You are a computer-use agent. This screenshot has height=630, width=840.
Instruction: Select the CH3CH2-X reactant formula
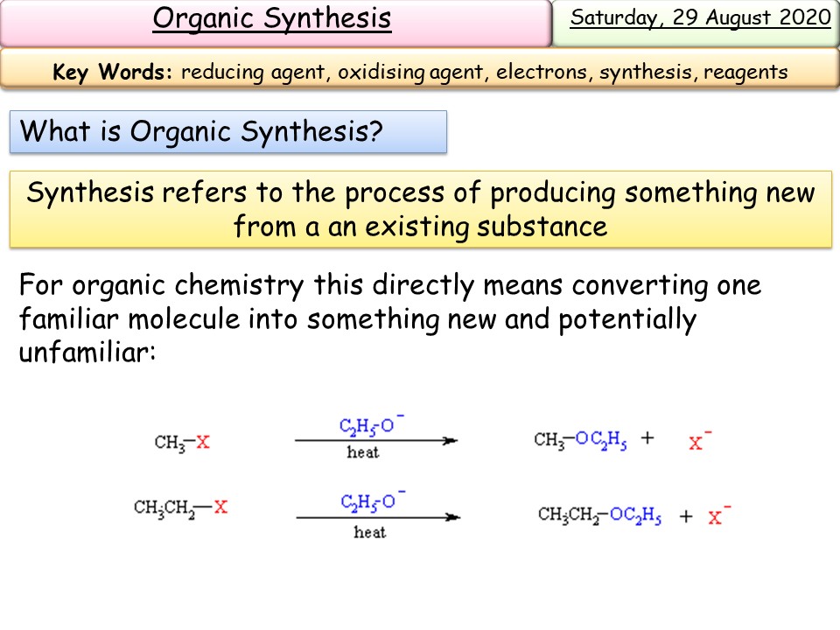point(178,506)
